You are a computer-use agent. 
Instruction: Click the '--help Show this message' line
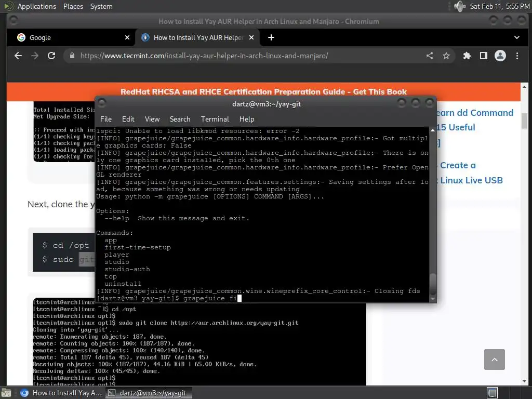(177, 218)
